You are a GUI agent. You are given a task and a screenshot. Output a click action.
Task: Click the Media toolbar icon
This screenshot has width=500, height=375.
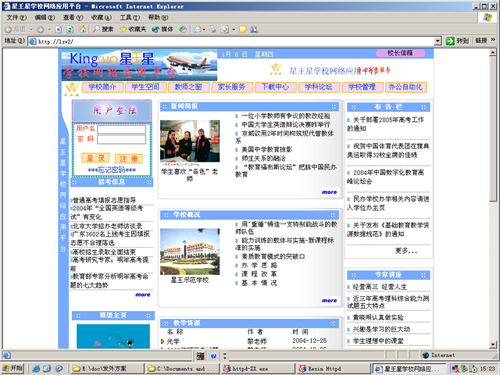click(x=162, y=29)
